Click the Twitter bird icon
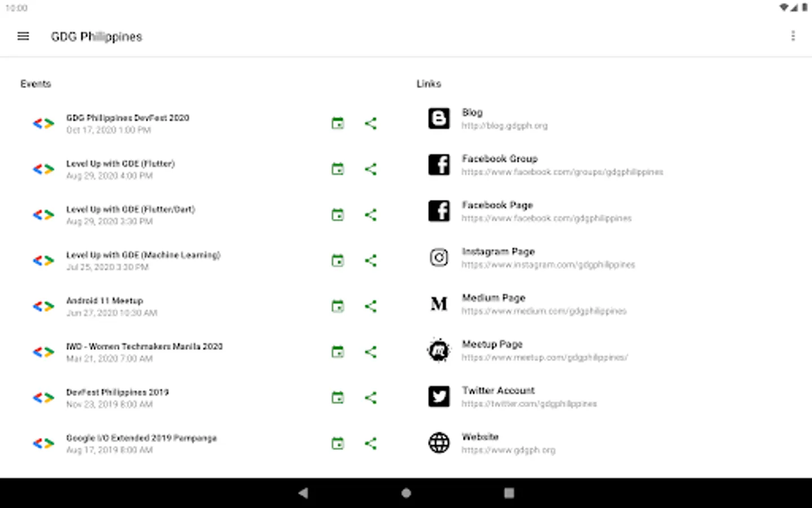Image resolution: width=812 pixels, height=508 pixels. [x=439, y=396]
